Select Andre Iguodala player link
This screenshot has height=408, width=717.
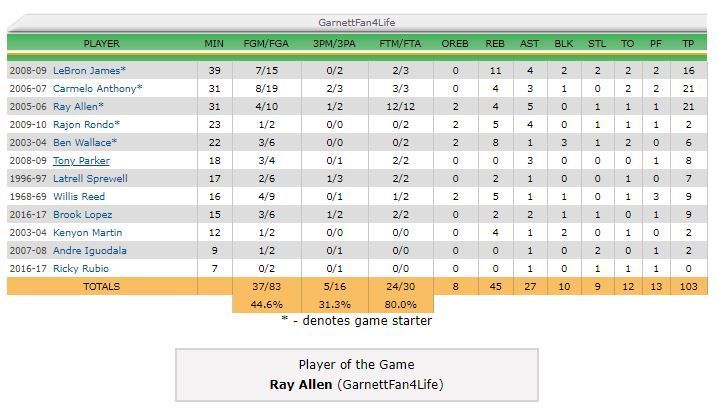pos(90,251)
